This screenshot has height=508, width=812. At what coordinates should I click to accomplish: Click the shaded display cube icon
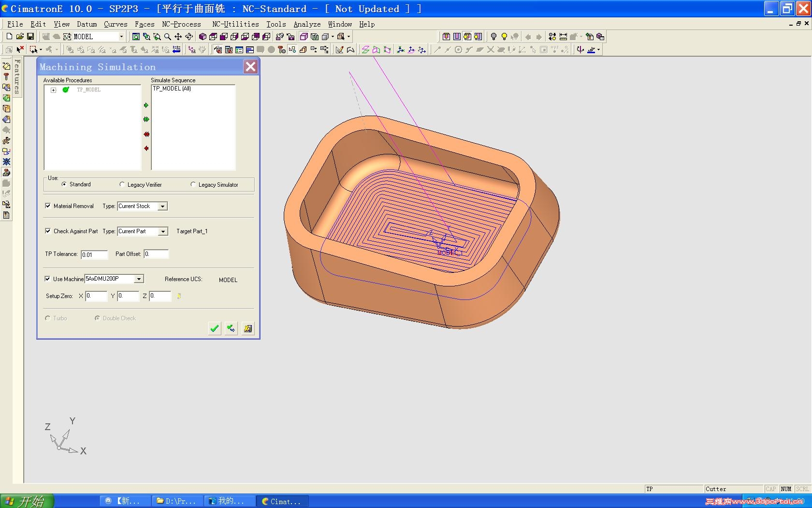[x=304, y=36]
